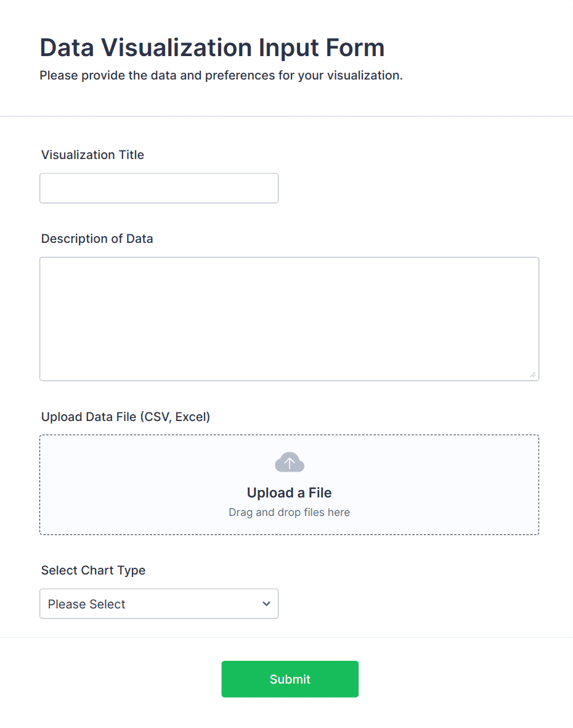This screenshot has height=728, width=573.
Task: Click the "Description of Data" field label
Action: (x=97, y=239)
